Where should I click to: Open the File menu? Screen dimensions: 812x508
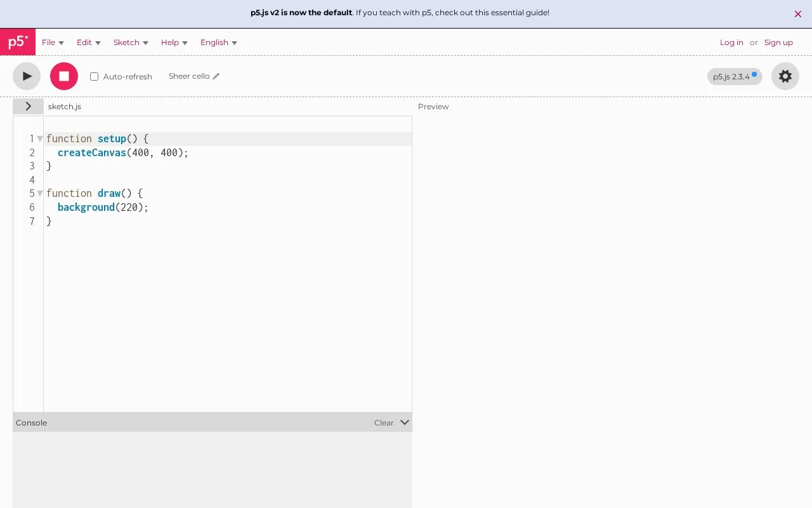[x=53, y=43]
